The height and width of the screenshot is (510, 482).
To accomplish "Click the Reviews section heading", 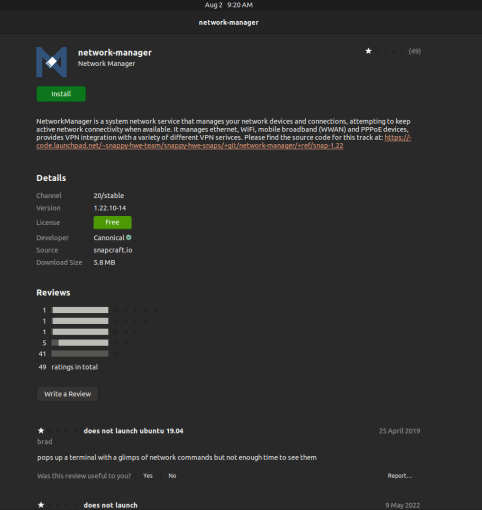I will pyautogui.click(x=53, y=293).
